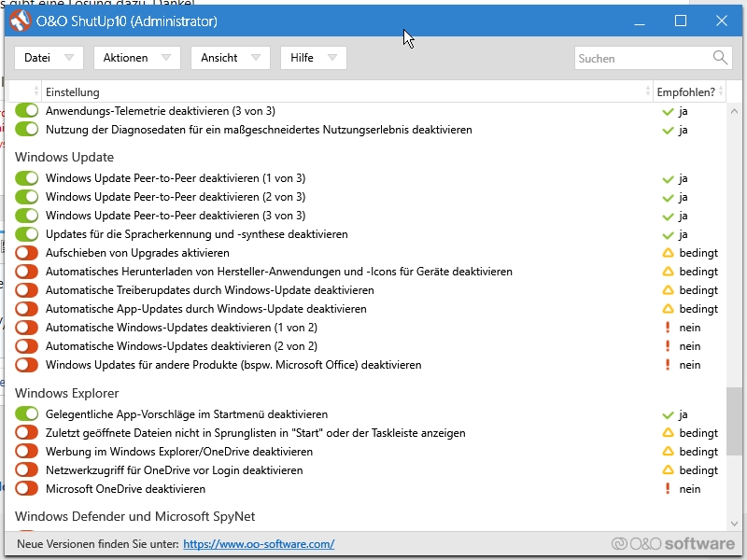Click checkmark icon for Gelegentliche App-Vorschläge row
Viewport: 747px width, 560px height.
pyautogui.click(x=668, y=414)
